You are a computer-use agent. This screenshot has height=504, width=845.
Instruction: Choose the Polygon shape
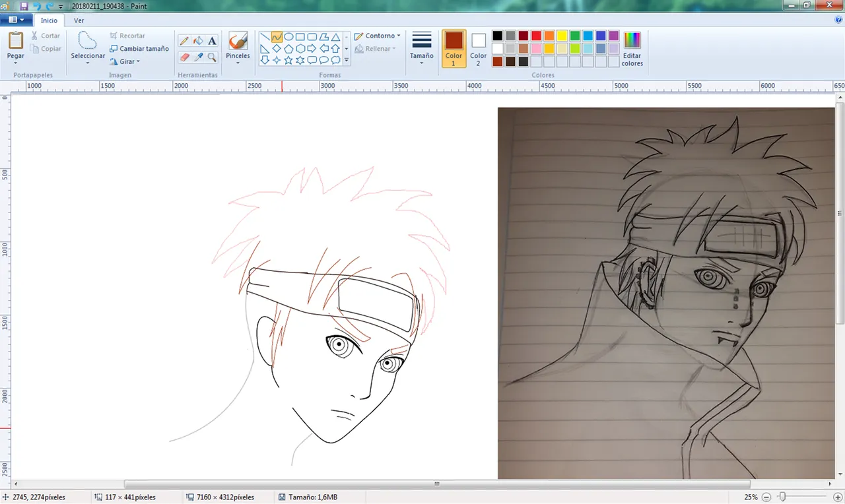click(324, 37)
